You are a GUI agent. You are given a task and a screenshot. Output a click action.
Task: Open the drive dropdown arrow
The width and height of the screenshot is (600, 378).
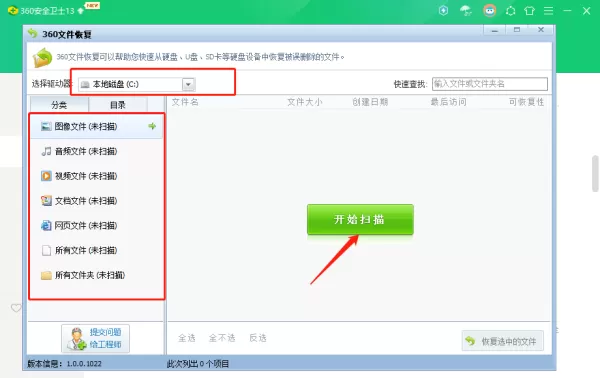(188, 84)
